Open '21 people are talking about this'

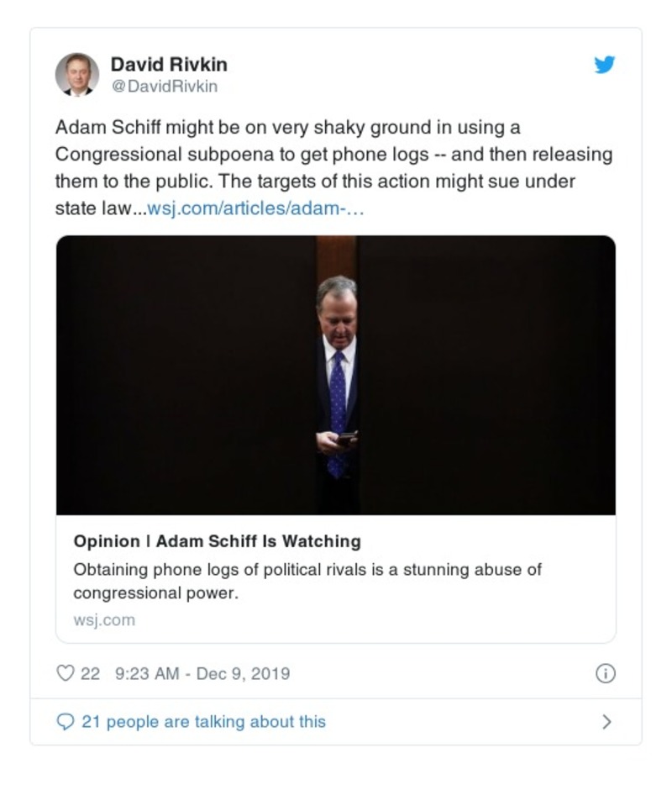[203, 722]
